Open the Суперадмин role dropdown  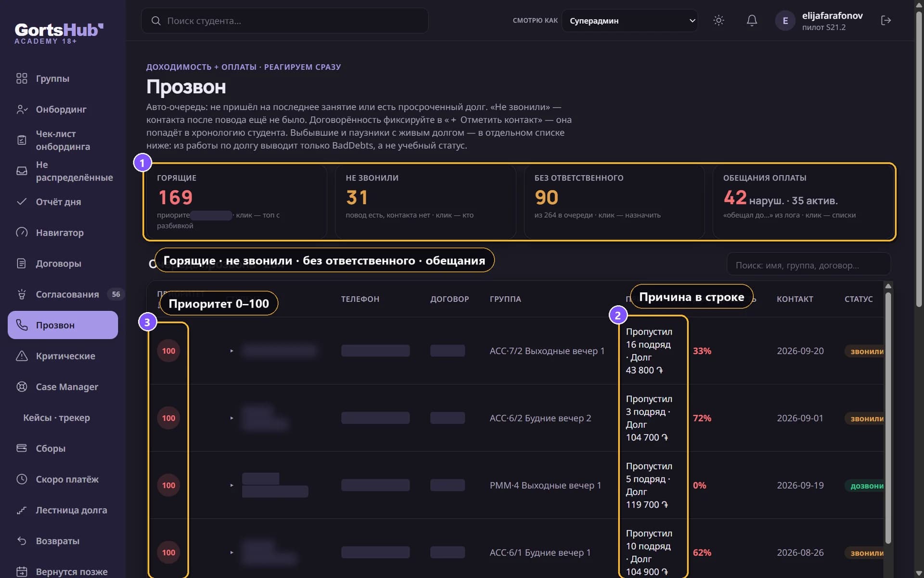coord(629,21)
